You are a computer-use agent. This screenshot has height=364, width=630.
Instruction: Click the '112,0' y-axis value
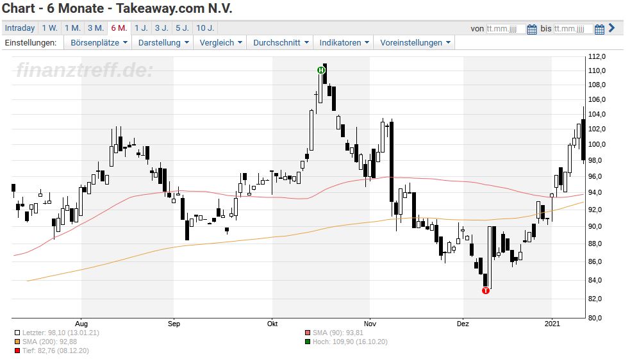coord(597,56)
